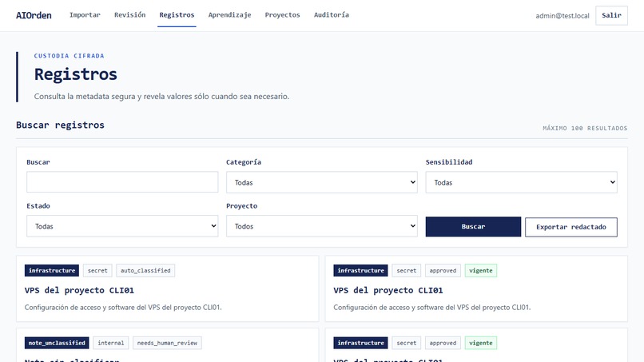Focus the Buscar text input
Viewport: 644px width, 362px height.
click(x=122, y=182)
